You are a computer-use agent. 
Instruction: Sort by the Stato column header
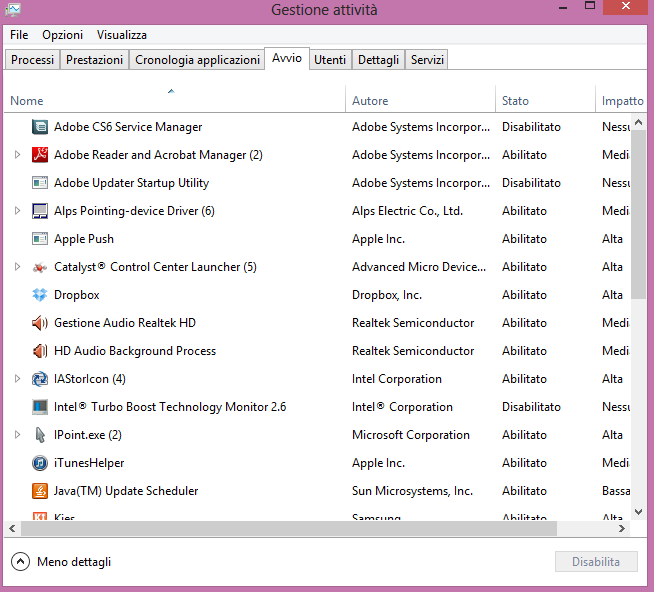[x=546, y=101]
